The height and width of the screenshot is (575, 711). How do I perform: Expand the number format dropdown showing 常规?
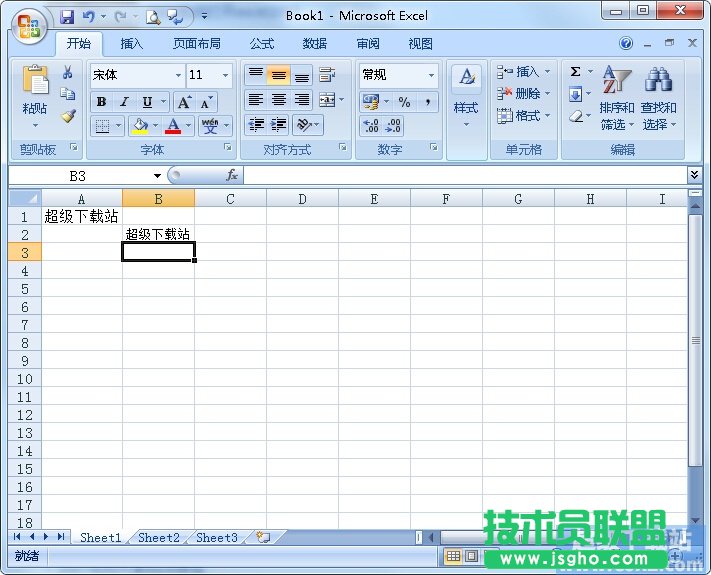431,75
